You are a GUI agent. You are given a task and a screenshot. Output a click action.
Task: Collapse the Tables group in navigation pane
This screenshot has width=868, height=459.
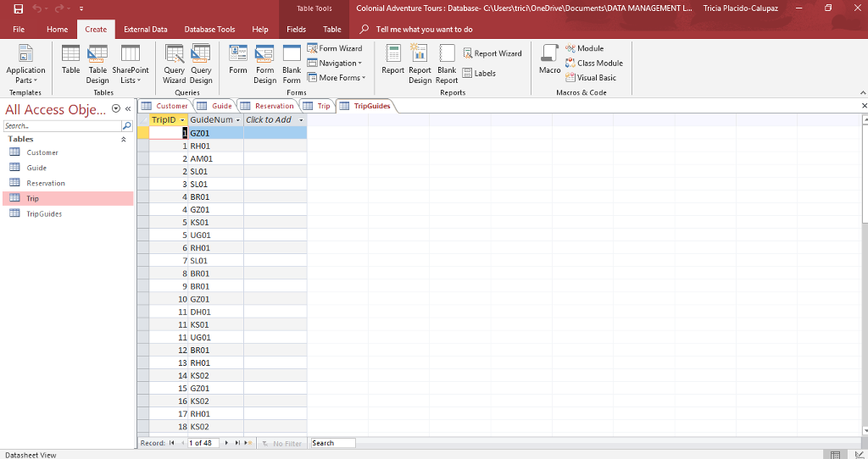coord(125,139)
